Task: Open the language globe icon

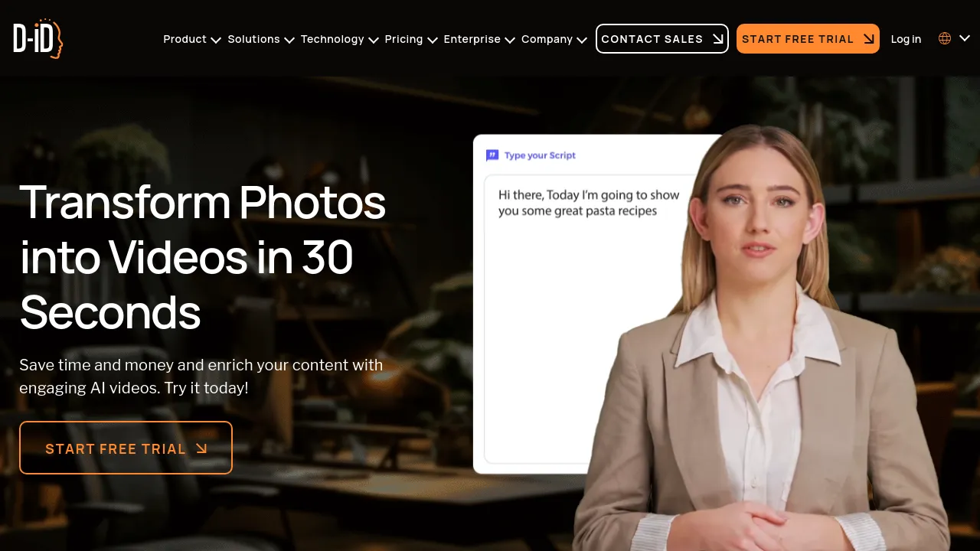Action: click(x=945, y=38)
